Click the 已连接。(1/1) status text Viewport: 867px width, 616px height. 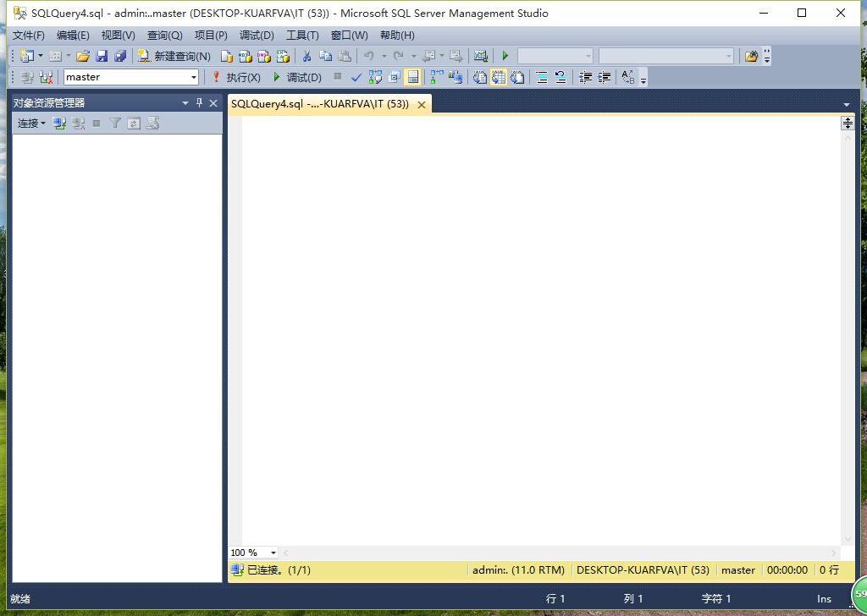279,570
